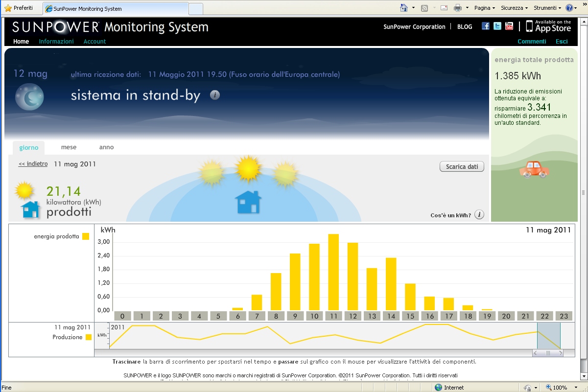
Task: Click the hour 8 production bar
Action: click(276, 292)
